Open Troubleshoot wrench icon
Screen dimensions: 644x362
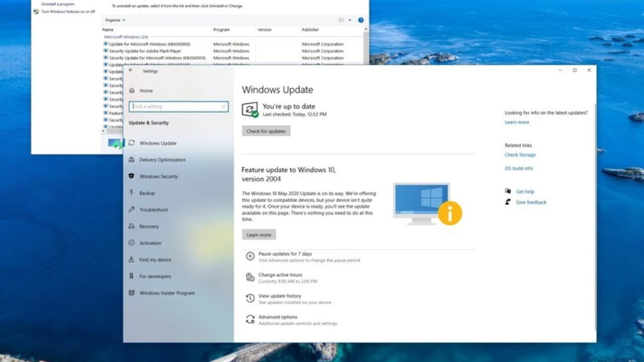pyautogui.click(x=132, y=210)
